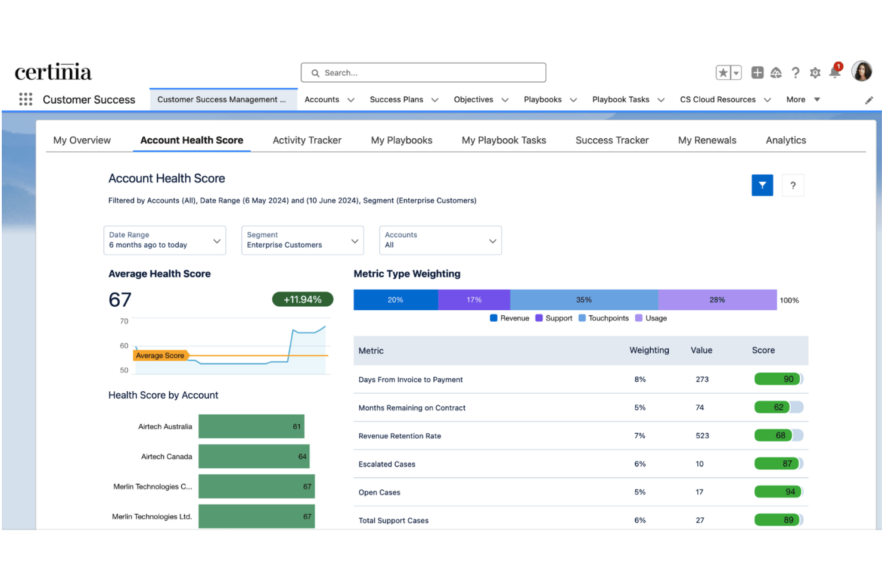Open the App Launcher dots grid
This screenshot has height=588, width=882.
[26, 99]
